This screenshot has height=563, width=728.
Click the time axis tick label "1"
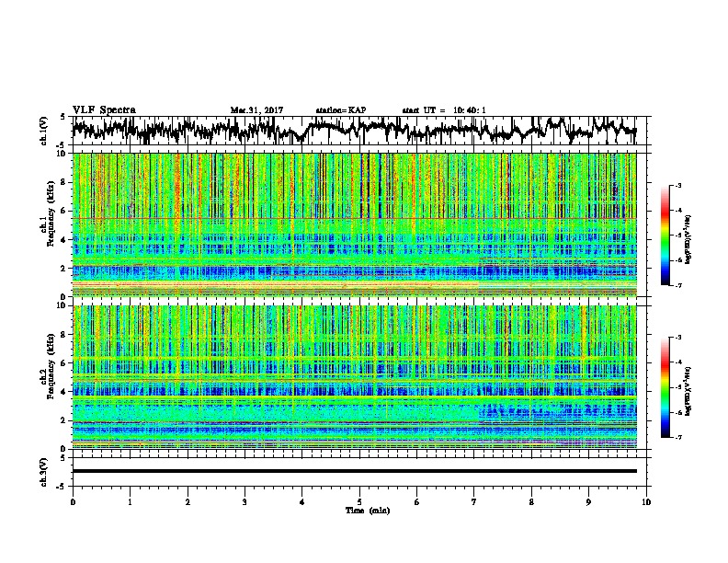pyautogui.click(x=130, y=502)
